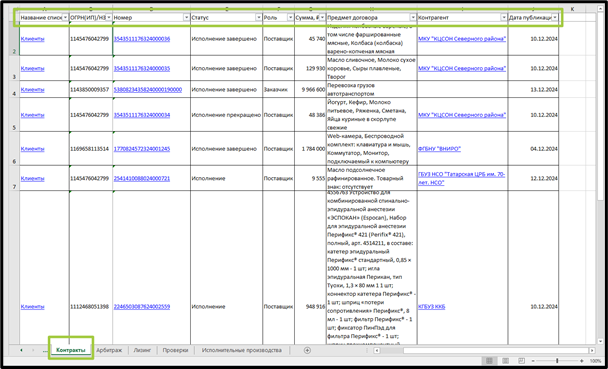
Task: Switch to the Проверки sheet tab
Action: (175, 350)
